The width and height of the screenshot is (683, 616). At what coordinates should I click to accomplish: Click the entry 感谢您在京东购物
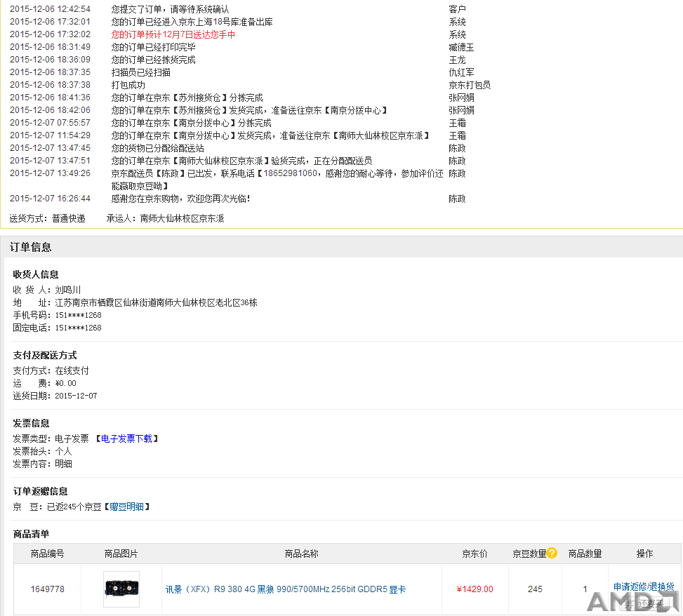point(181,199)
